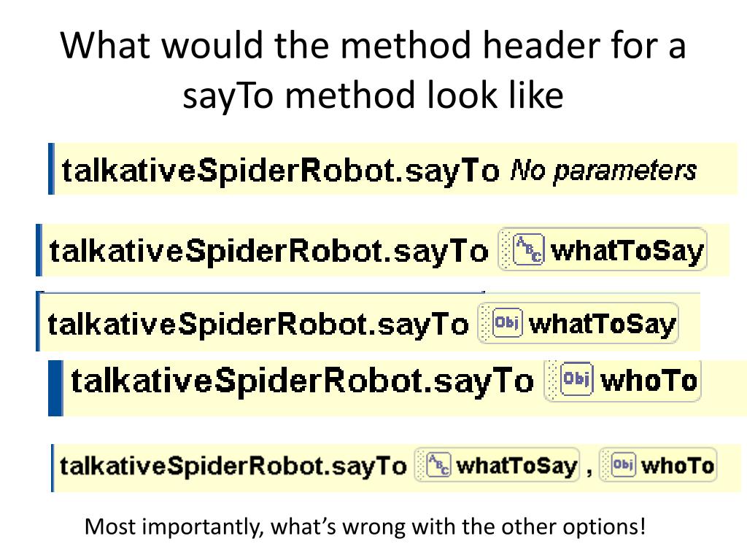The image size is (747, 560).
Task: Select the 'No parameters' label
Action: pos(603,171)
